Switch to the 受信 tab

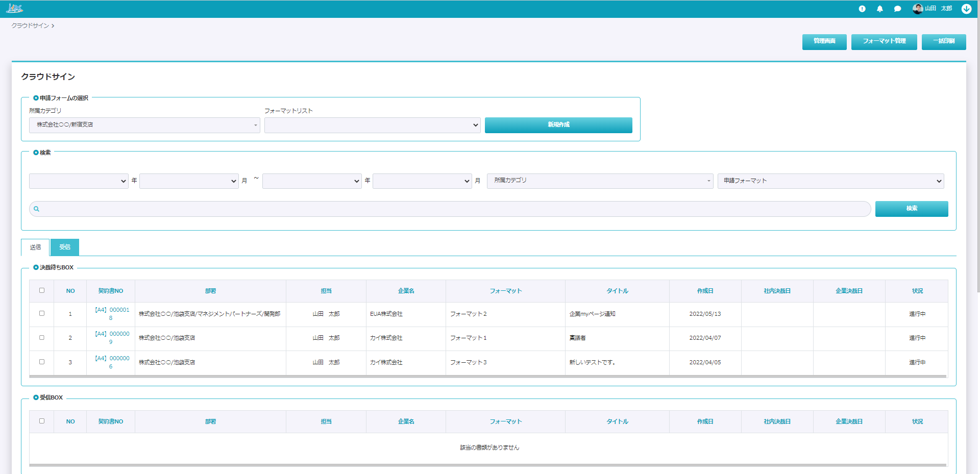point(65,247)
